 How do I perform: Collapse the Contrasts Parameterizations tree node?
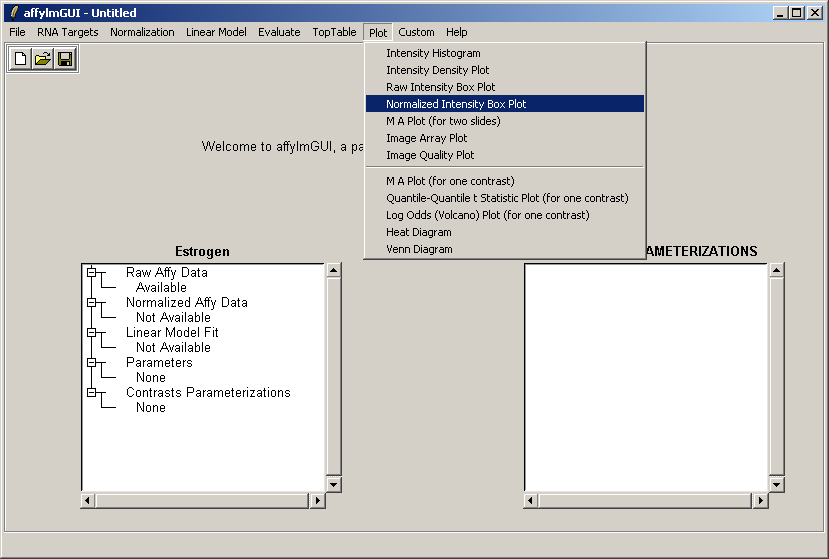pos(91,393)
